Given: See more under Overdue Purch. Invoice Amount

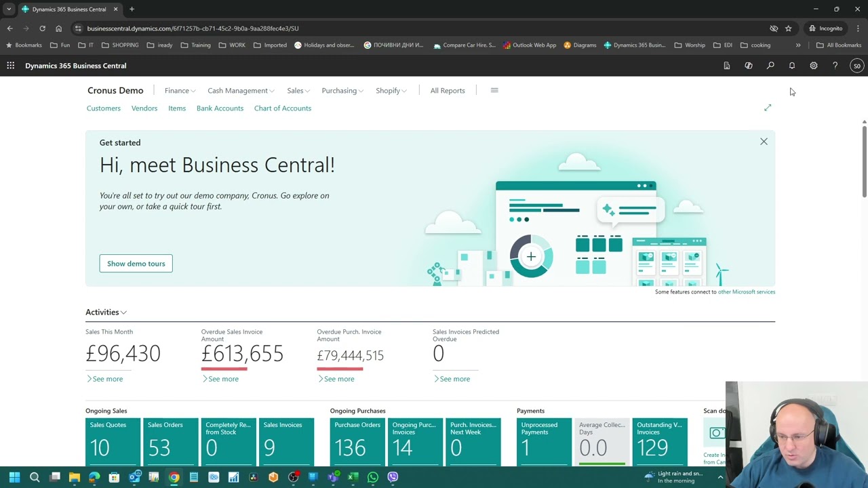Looking at the screenshot, I should 336,379.
